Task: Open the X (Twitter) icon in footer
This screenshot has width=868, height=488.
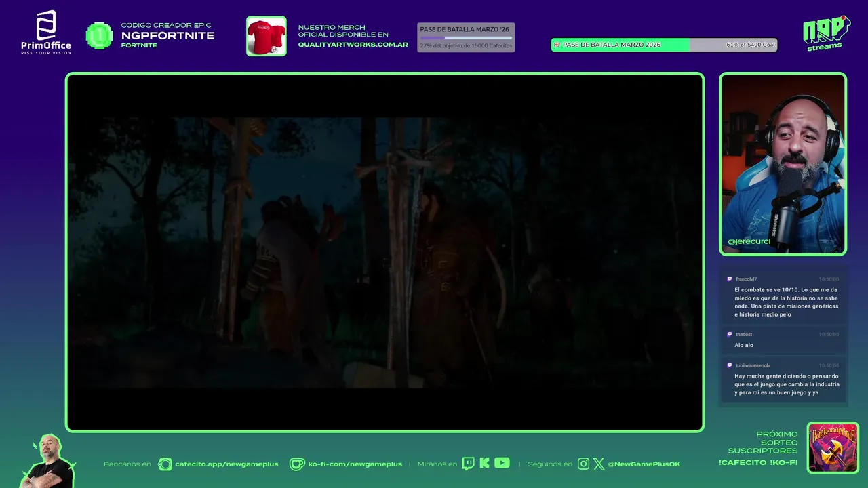Action: coord(599,464)
